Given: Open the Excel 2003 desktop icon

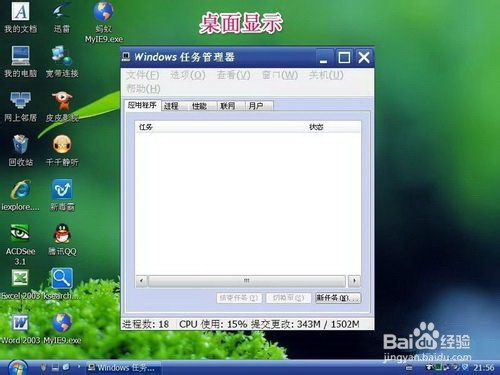Looking at the screenshot, I should click(x=21, y=284).
